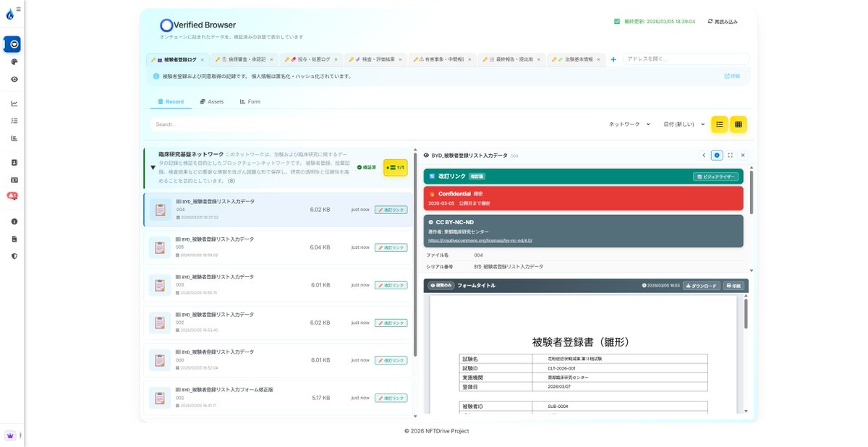
Task: Close the 治験基本情報 tab
Action: 599,59
